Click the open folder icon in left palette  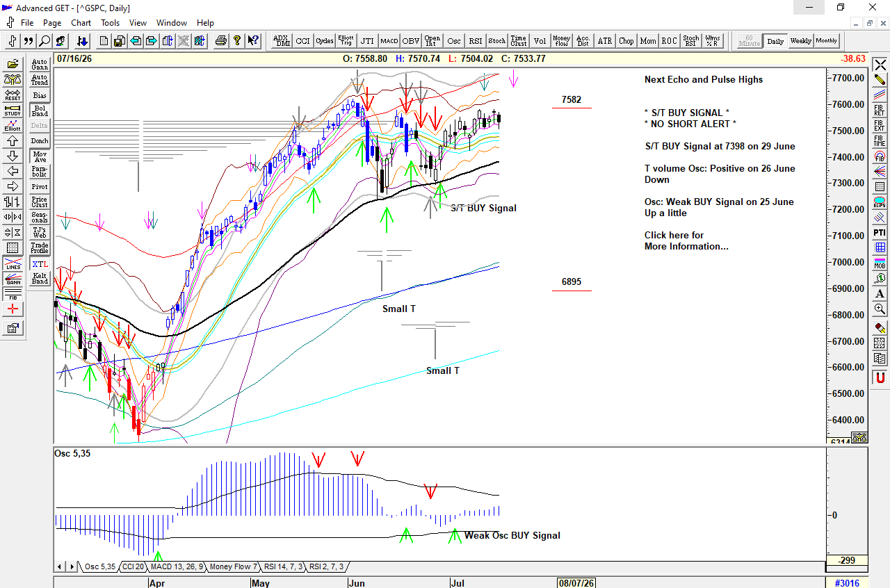click(x=13, y=64)
